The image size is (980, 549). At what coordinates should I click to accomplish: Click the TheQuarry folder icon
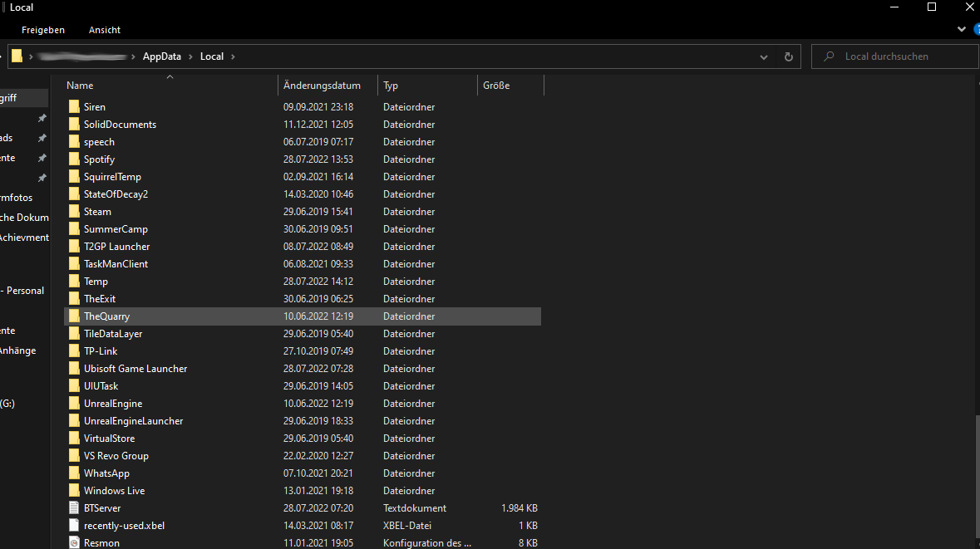tap(74, 316)
